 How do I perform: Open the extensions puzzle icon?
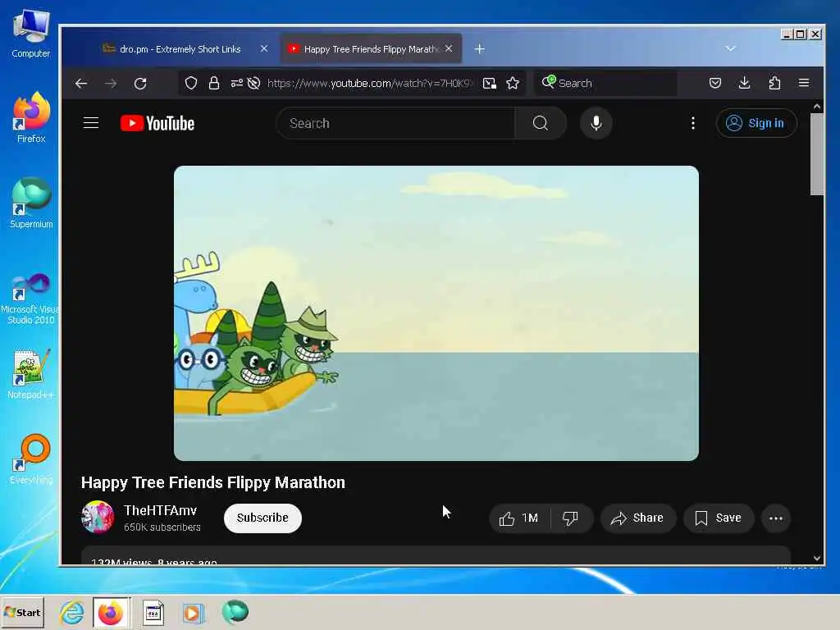(774, 83)
